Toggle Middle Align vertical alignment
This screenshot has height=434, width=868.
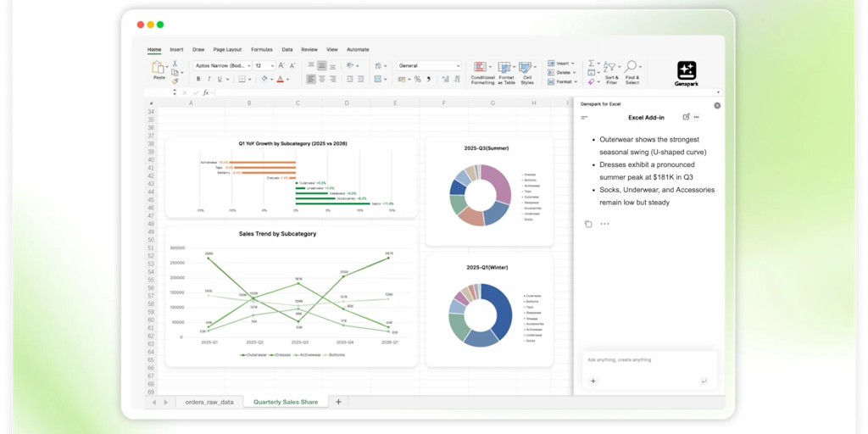[321, 65]
